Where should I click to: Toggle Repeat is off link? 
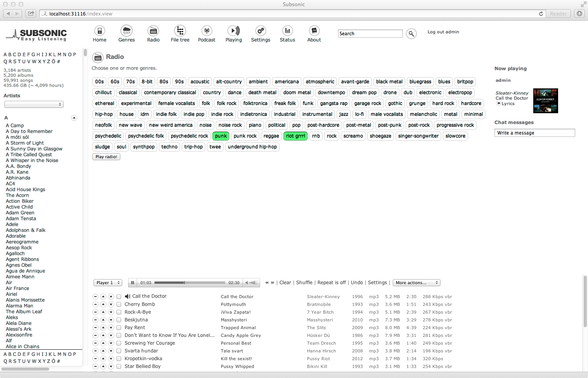tap(331, 283)
